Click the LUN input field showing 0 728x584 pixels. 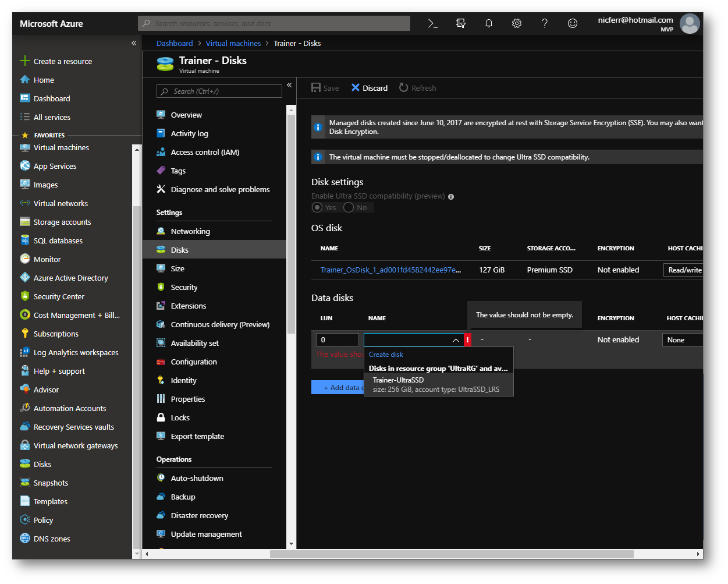(x=338, y=340)
